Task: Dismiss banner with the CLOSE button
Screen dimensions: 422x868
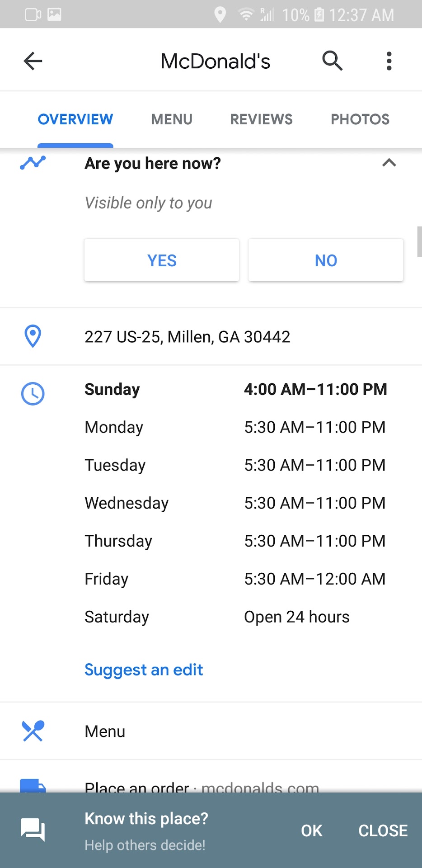Action: pos(383,830)
